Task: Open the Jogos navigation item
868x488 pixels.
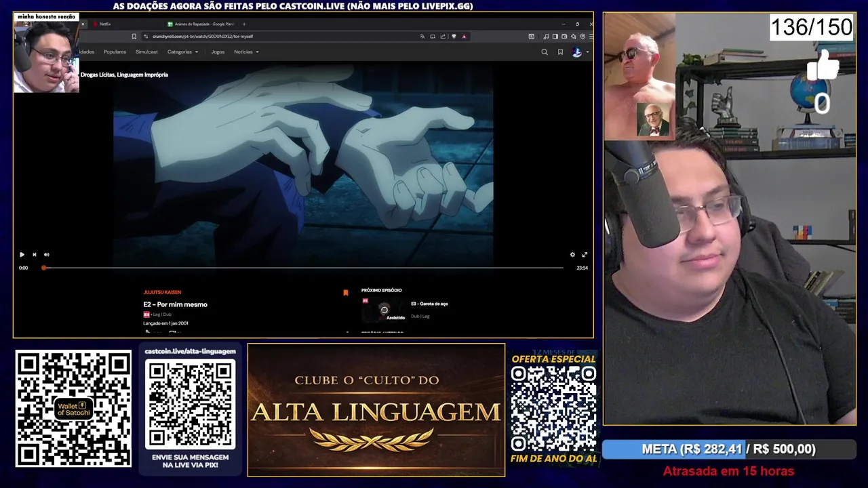Action: [x=218, y=52]
